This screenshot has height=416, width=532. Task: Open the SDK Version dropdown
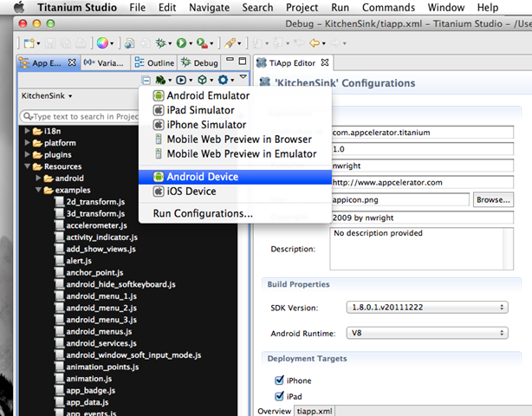click(425, 308)
